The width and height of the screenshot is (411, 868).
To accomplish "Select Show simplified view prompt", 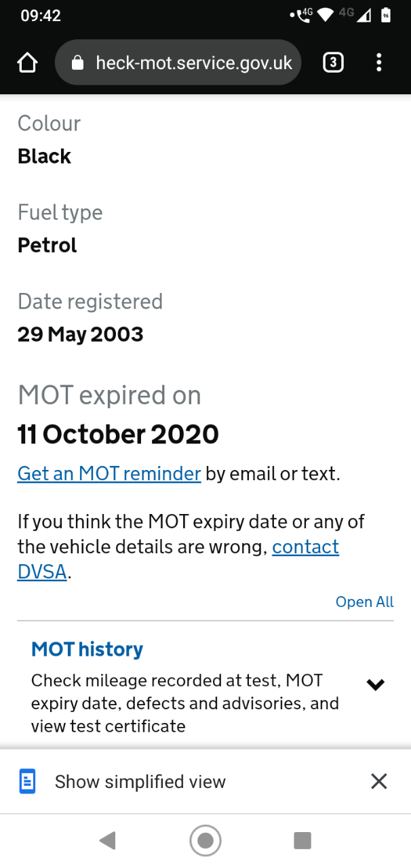I will click(140, 781).
